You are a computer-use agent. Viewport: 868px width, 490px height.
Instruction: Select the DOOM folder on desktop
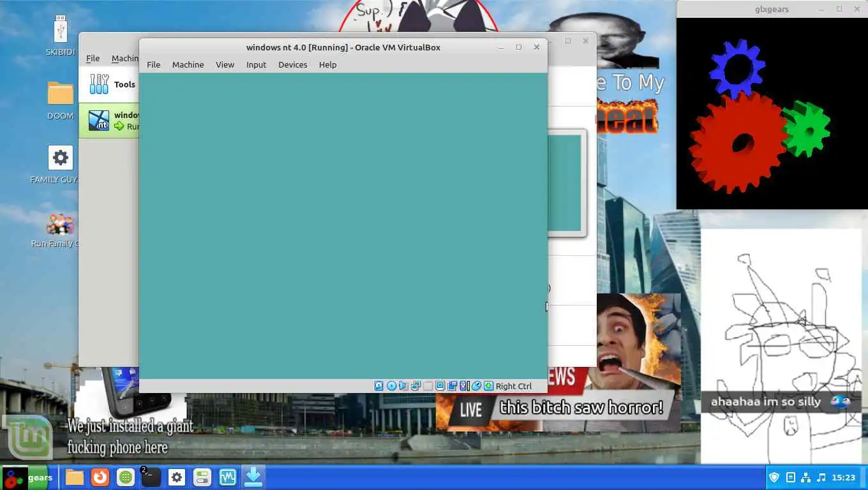(61, 101)
